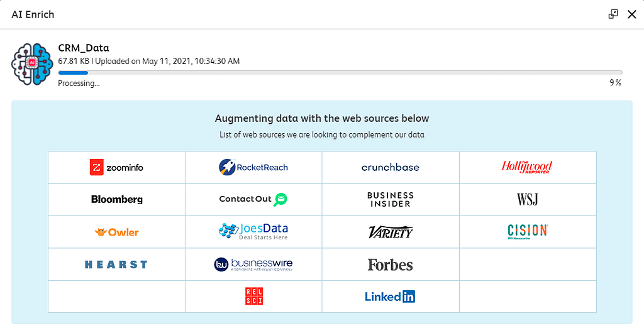This screenshot has width=644, height=326.
Task: Click the LinkedIn logo
Action: [390, 296]
